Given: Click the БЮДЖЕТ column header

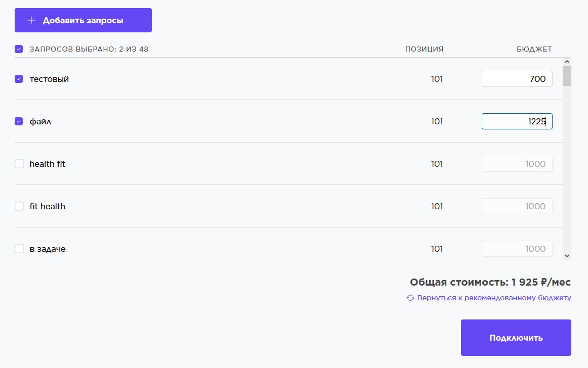Looking at the screenshot, I should click(535, 49).
